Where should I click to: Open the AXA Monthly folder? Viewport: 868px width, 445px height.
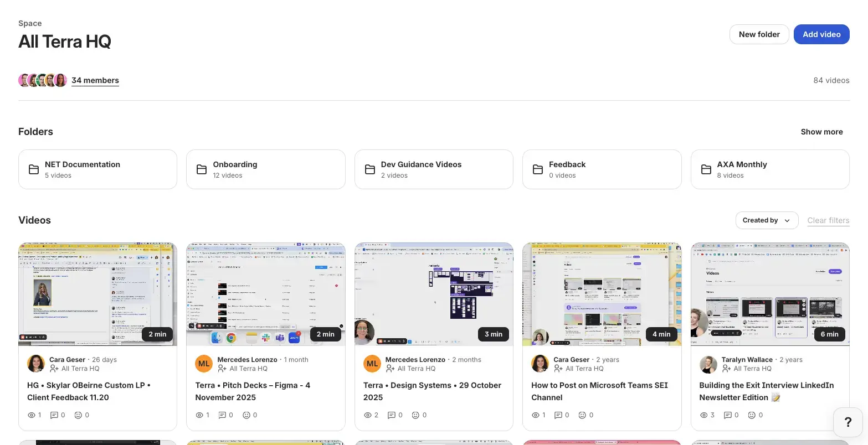coord(769,169)
